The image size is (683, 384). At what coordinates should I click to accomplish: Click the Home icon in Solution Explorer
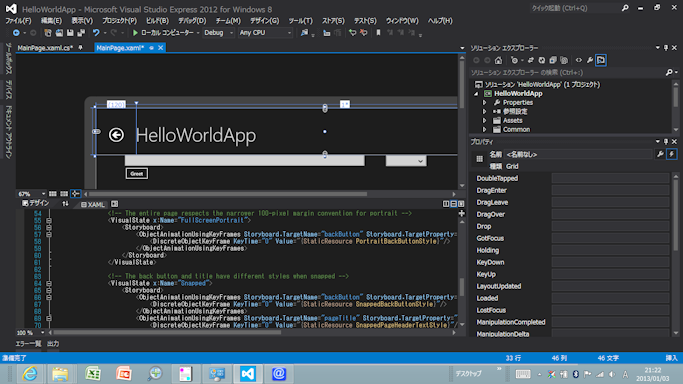(499, 60)
